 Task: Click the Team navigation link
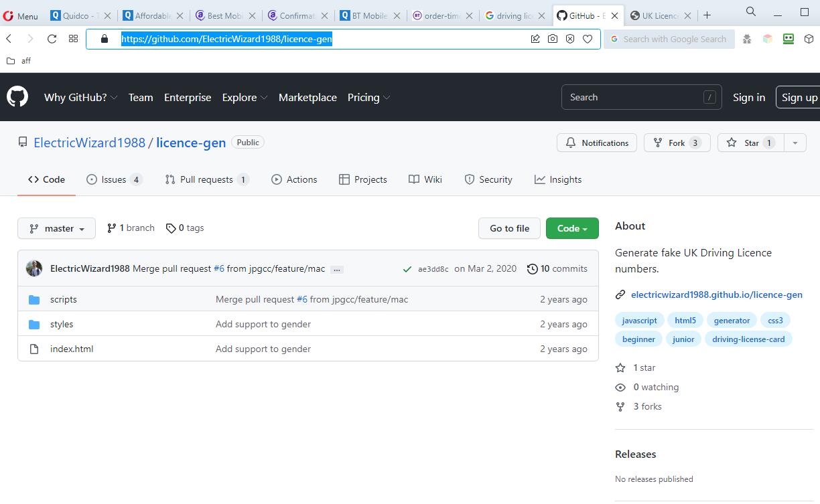point(141,97)
